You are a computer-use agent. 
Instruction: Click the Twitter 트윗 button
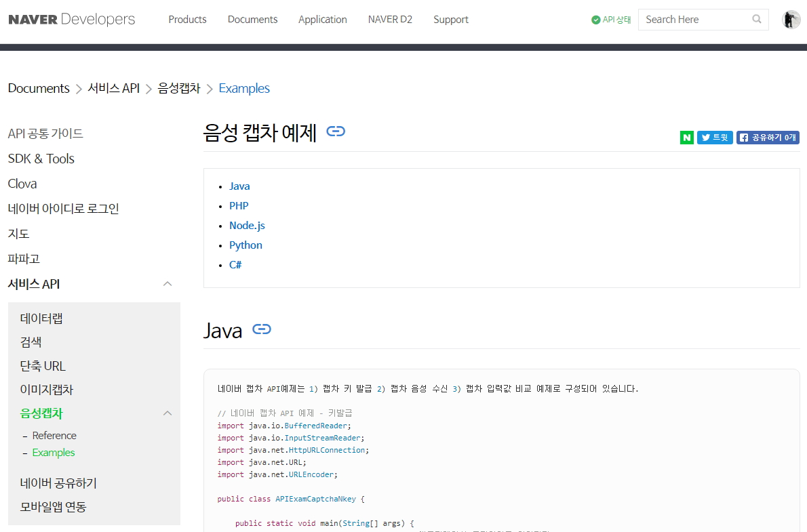[x=715, y=138]
